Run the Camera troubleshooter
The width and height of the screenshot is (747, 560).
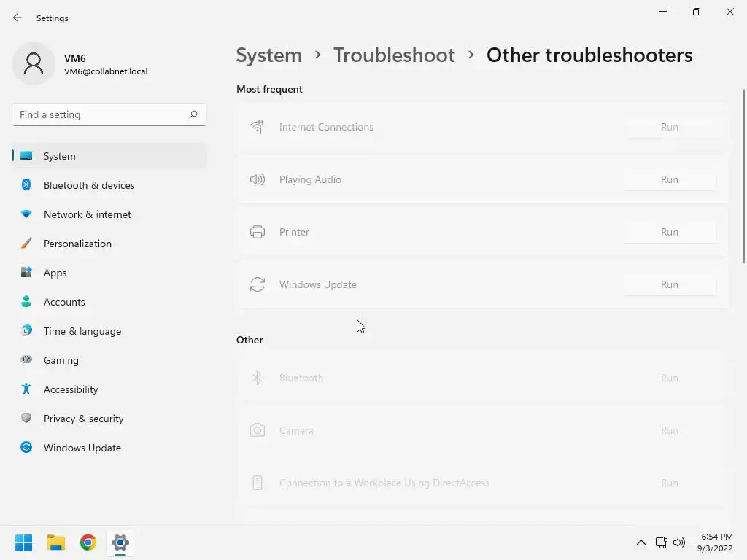(670, 430)
